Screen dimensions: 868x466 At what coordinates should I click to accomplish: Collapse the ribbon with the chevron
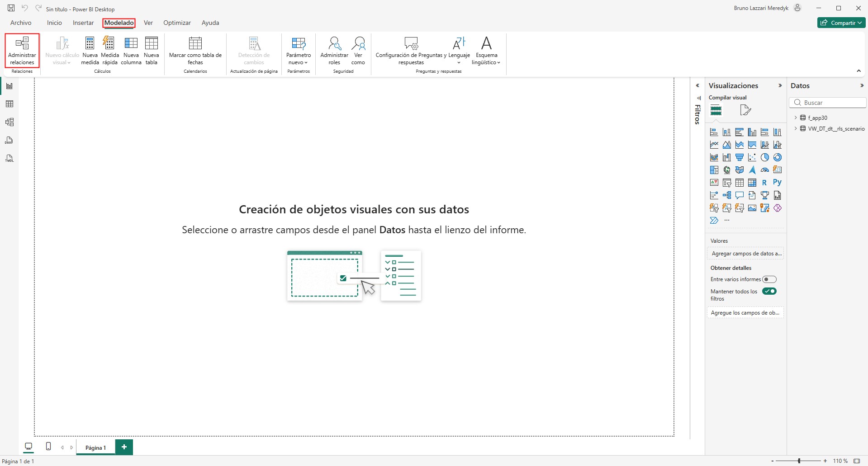(859, 71)
